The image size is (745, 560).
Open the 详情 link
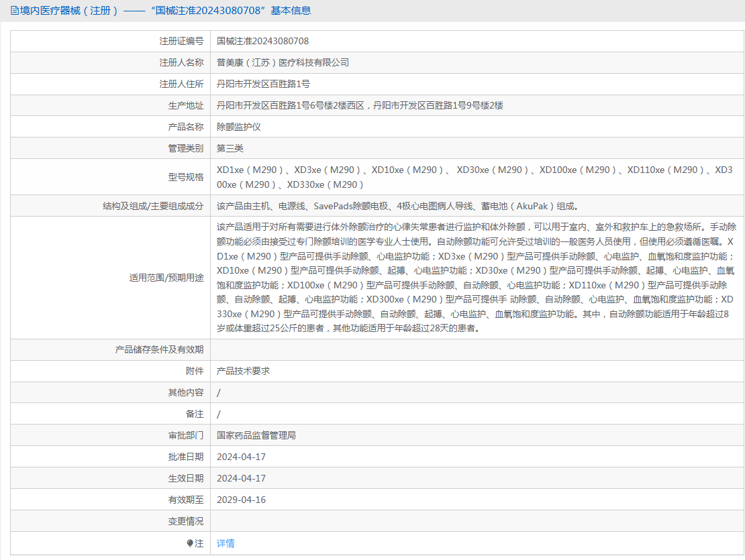coord(226,543)
